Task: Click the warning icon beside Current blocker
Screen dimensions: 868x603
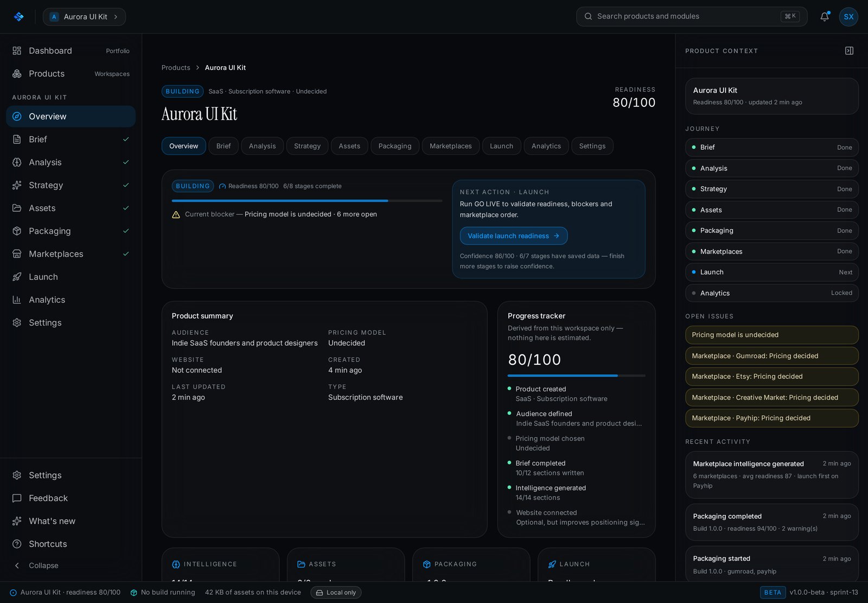Action: (x=176, y=214)
